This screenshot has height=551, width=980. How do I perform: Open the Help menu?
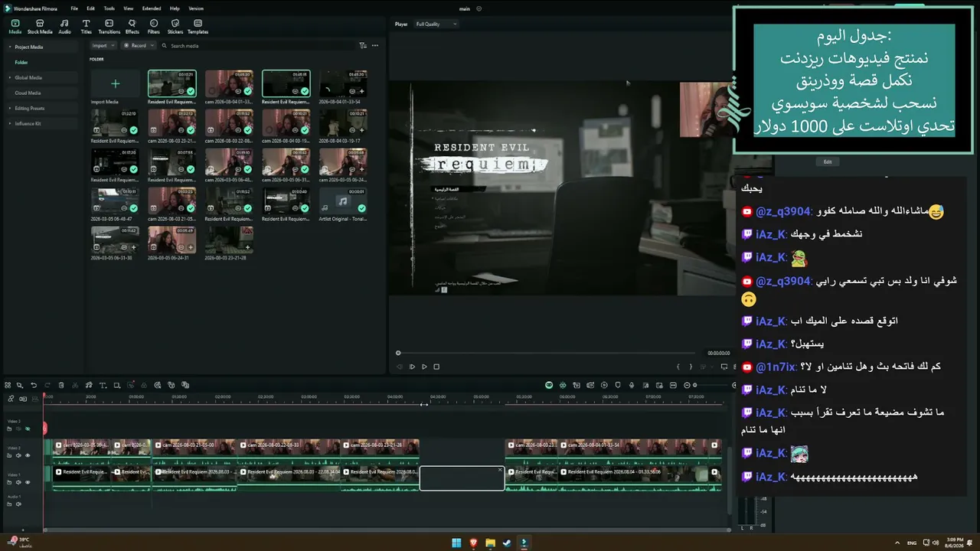point(175,8)
